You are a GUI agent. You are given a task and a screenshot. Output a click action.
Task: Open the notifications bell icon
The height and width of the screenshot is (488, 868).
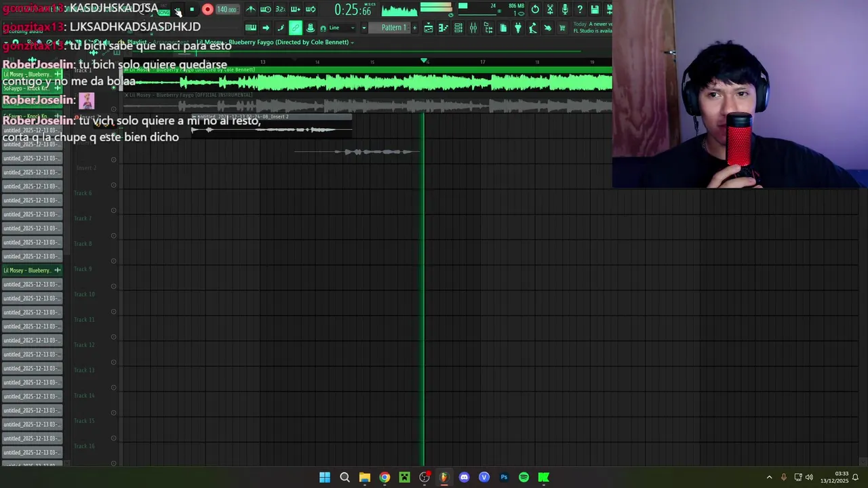pyautogui.click(x=856, y=477)
